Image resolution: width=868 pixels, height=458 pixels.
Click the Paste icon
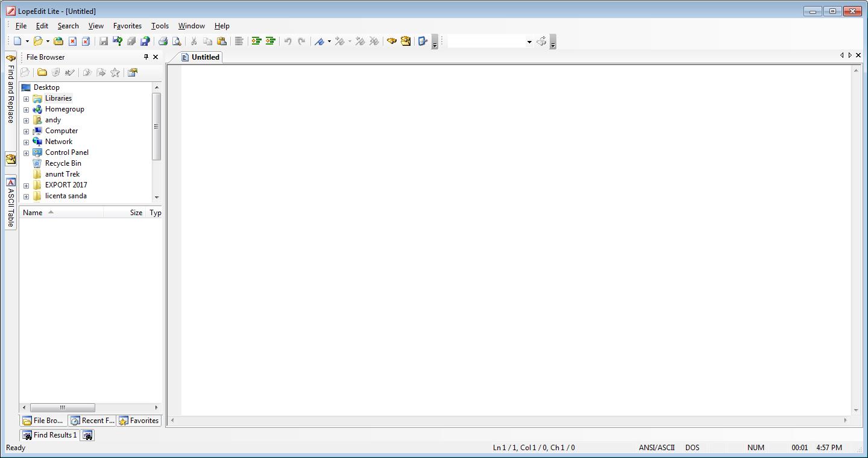tap(222, 41)
